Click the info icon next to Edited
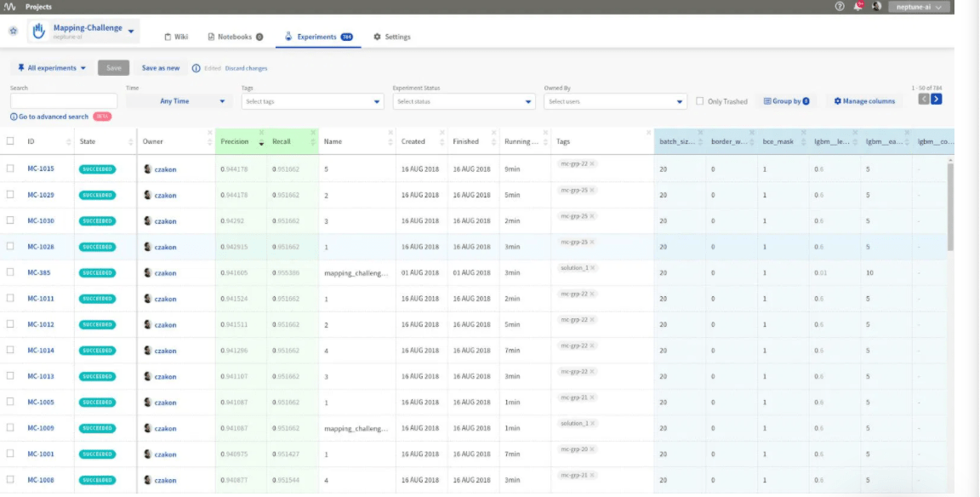This screenshot has width=980, height=497. click(x=197, y=68)
